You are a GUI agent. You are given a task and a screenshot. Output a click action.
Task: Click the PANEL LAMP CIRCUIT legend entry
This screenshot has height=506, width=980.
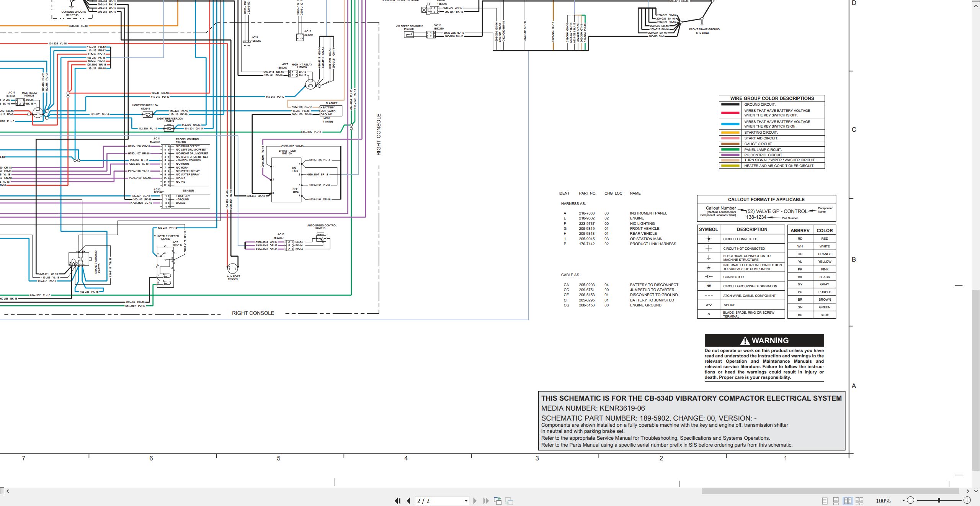click(x=772, y=150)
